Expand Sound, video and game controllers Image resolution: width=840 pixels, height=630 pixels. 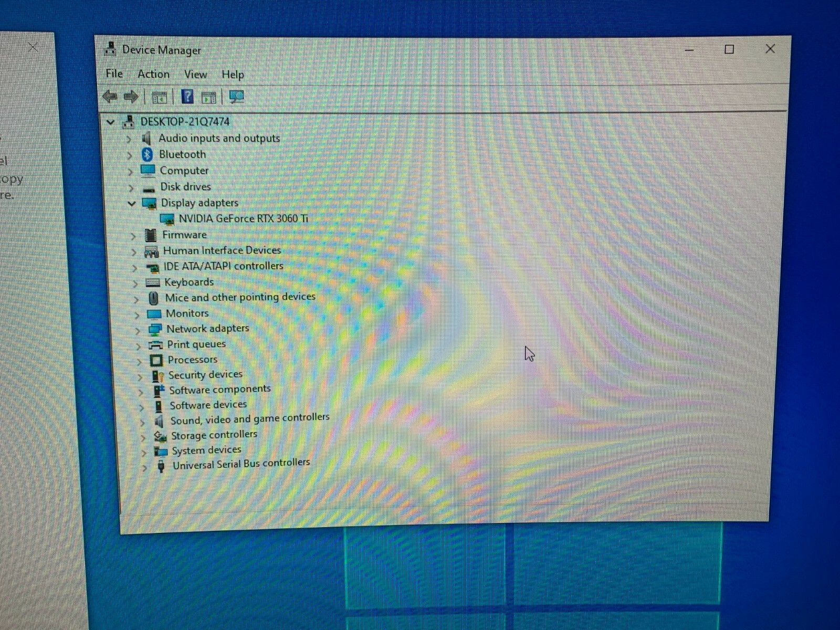tap(142, 422)
